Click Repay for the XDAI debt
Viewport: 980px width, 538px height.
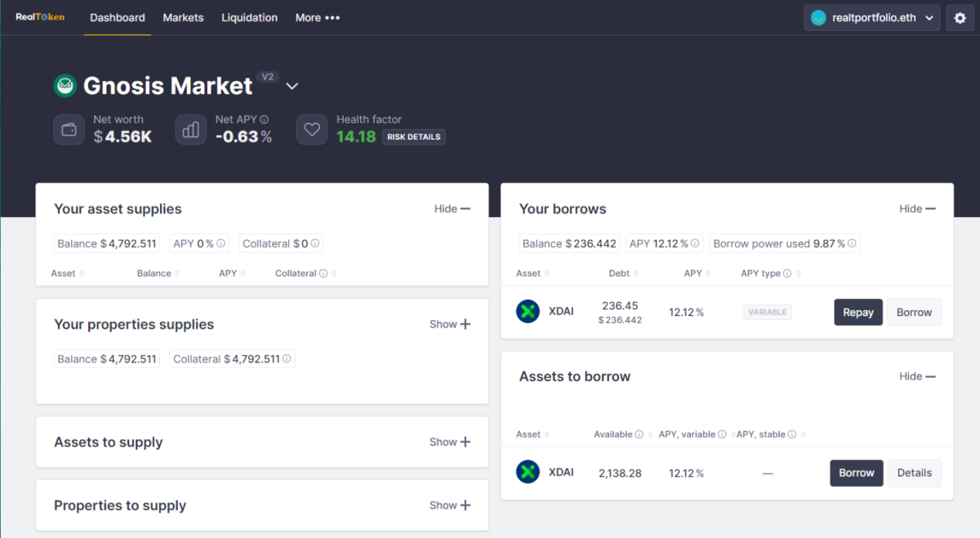[857, 312]
